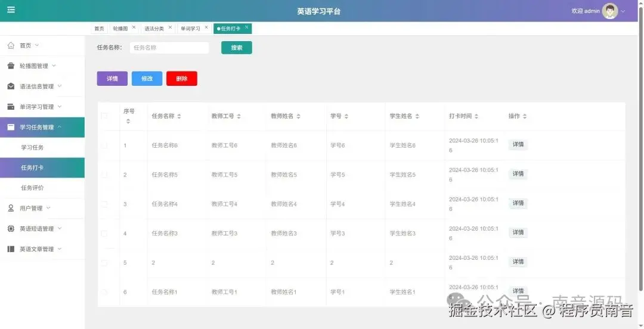Click the English phrase management chip icon
Viewport: 644px width, 329px height.
[11, 229]
